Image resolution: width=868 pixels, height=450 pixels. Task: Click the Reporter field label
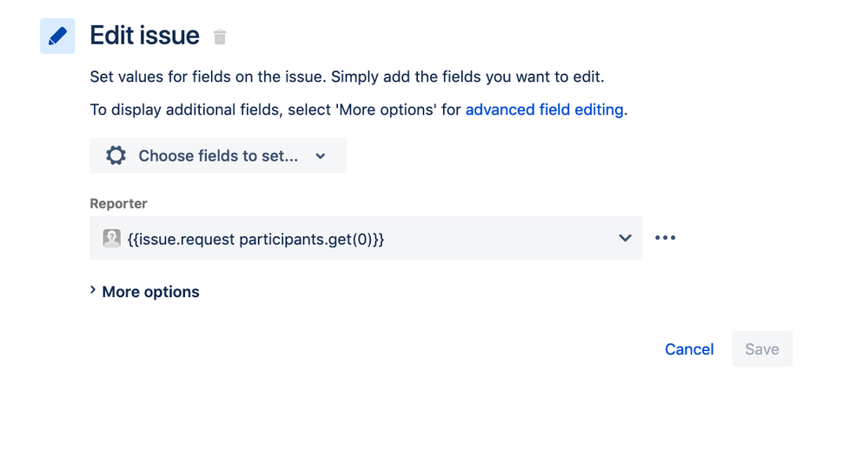pos(118,203)
